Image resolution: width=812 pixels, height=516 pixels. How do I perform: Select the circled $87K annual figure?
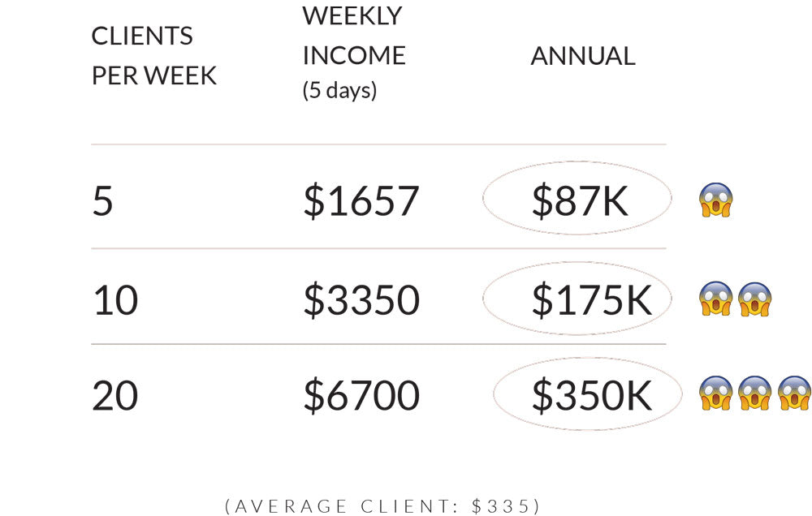577,198
